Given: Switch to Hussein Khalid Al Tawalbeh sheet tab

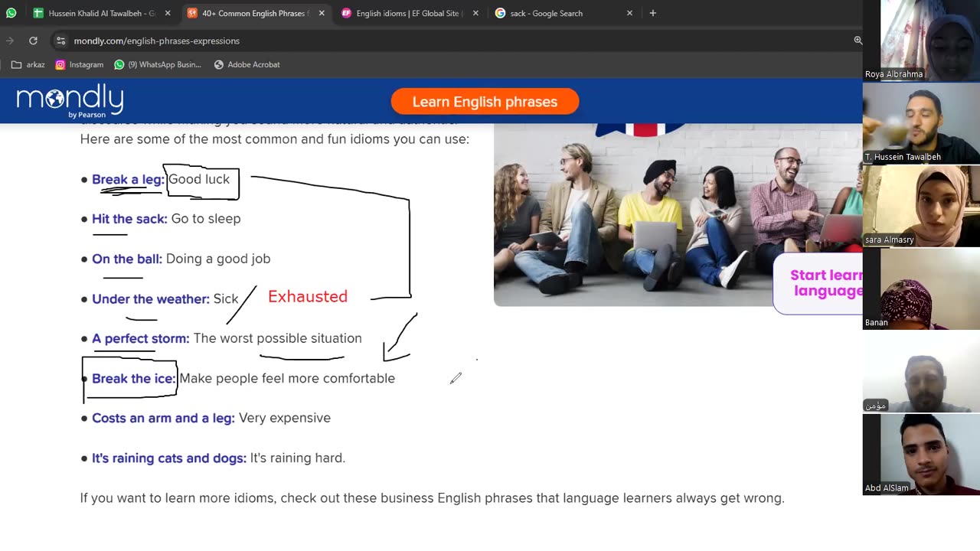Looking at the screenshot, I should pyautogui.click(x=100, y=13).
